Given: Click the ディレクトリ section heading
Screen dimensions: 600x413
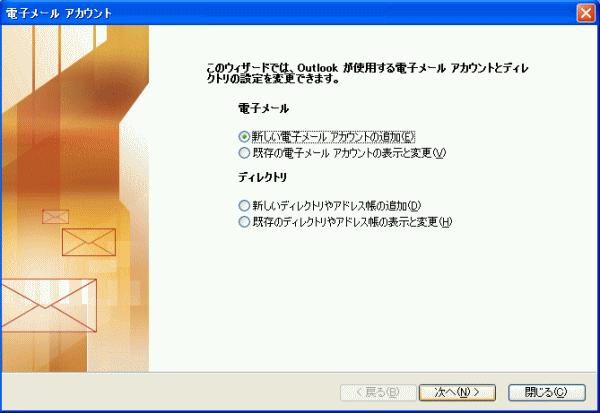Looking at the screenshot, I should [262, 177].
